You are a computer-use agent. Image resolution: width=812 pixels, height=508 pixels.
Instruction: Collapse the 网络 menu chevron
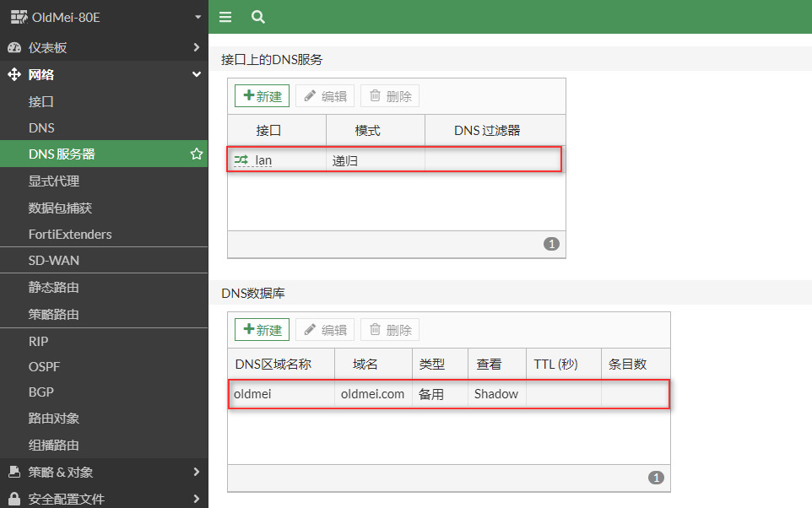click(197, 74)
